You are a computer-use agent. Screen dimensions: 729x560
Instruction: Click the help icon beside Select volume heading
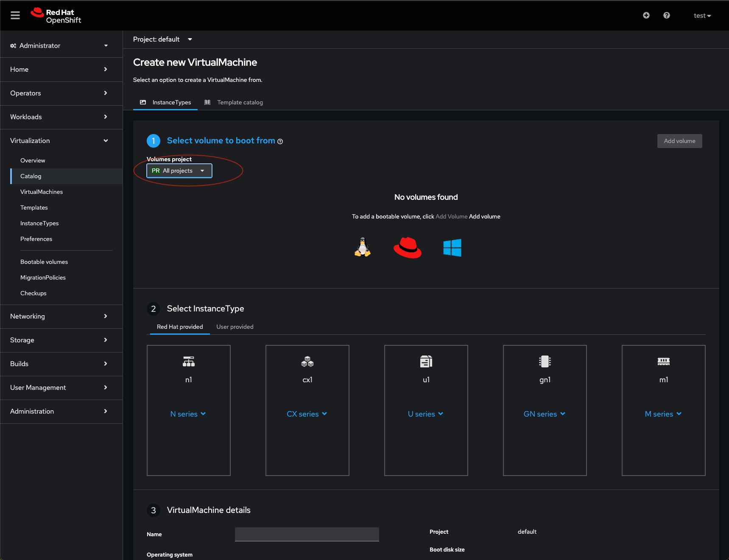[280, 142]
